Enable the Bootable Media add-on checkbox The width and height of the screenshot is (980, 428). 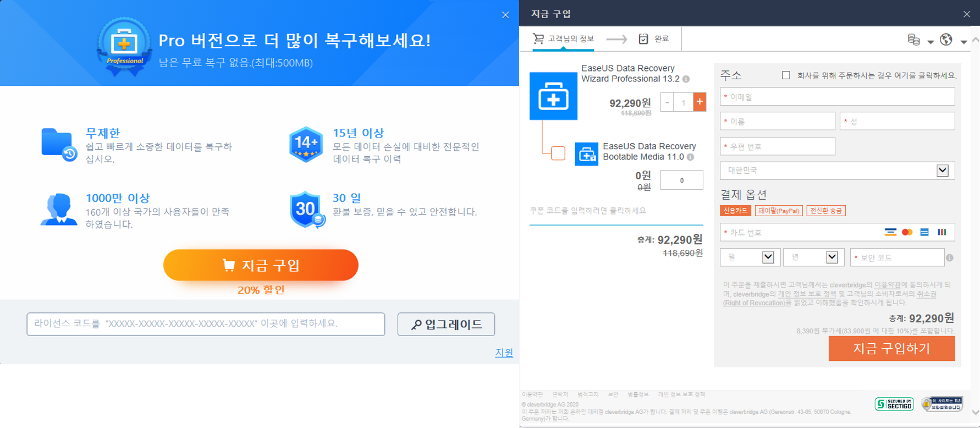(x=558, y=153)
